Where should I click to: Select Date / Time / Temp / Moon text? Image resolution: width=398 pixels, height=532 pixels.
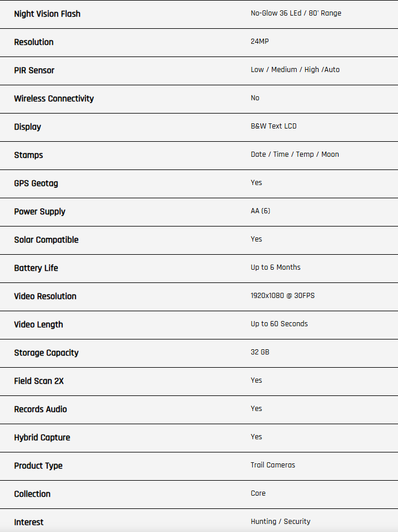(x=295, y=154)
